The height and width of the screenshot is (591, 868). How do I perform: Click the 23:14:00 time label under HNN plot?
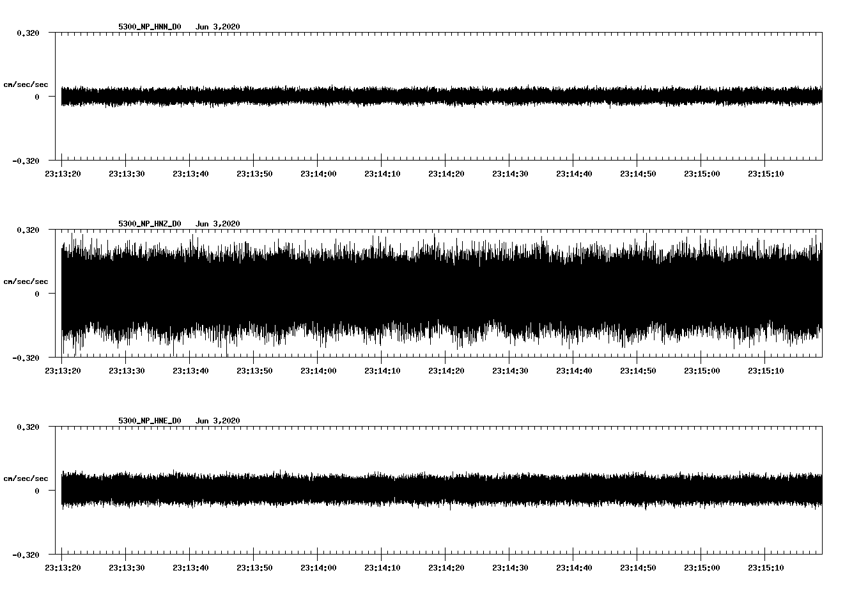click(x=318, y=173)
